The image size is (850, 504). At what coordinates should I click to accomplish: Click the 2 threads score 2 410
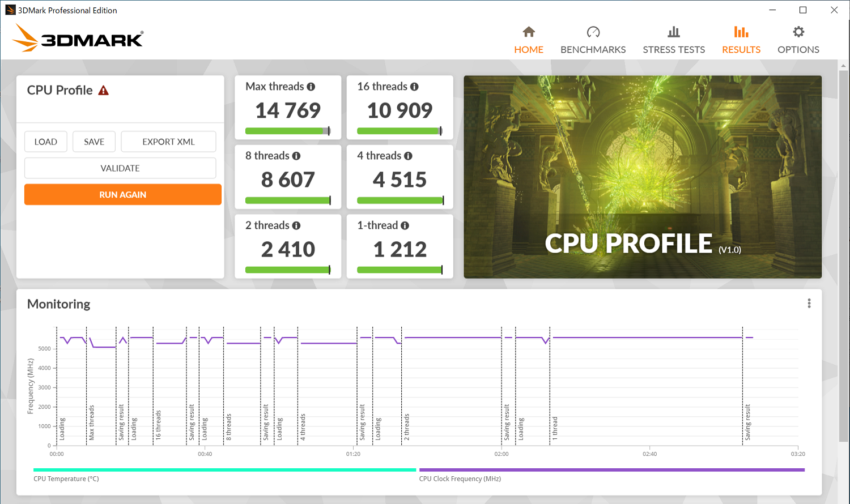click(x=288, y=250)
